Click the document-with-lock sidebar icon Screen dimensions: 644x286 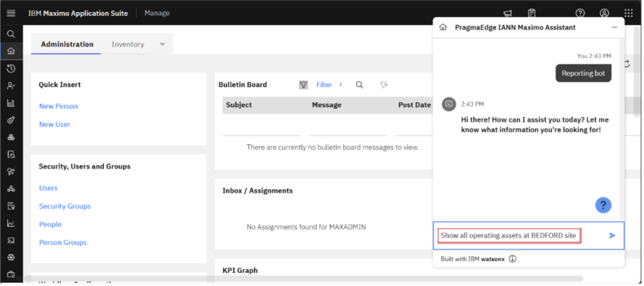point(11,206)
